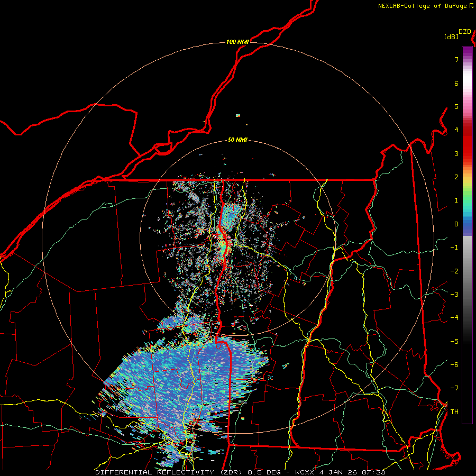Click the -2 value on the color scale
The image size is (476, 476).
454,271
